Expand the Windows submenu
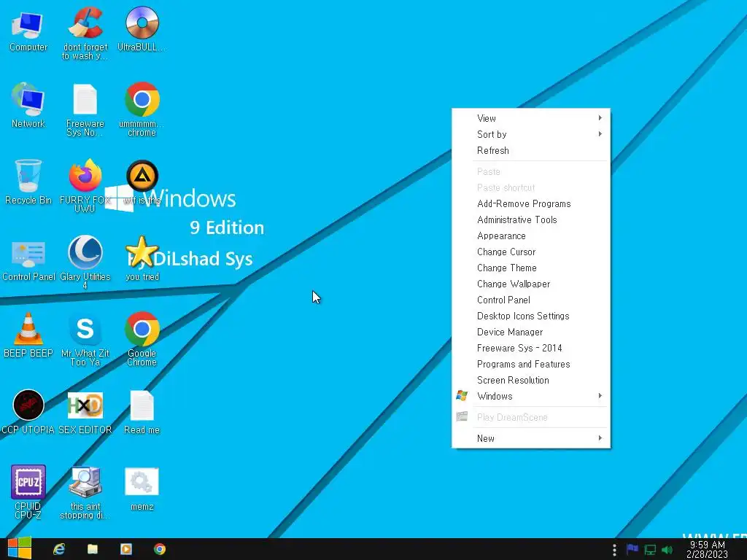 tap(531, 396)
